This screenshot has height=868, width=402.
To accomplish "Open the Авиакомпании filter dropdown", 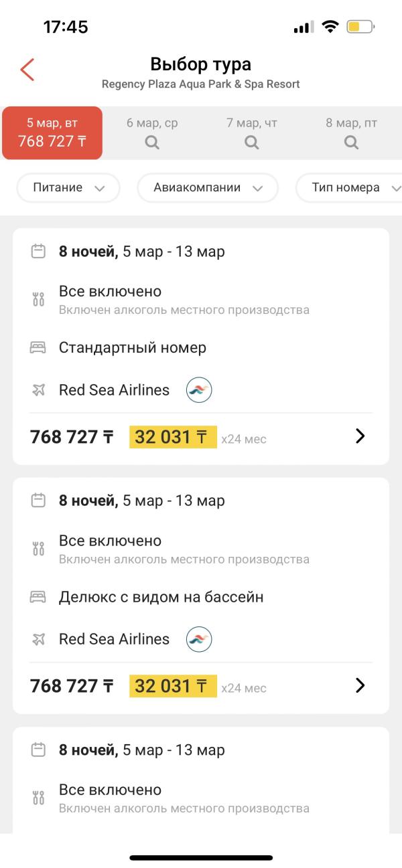I will click(x=208, y=188).
